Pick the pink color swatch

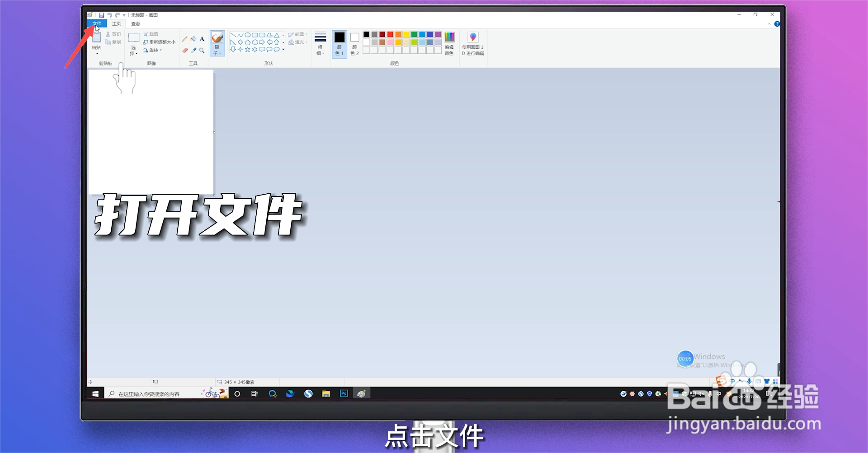coord(390,42)
